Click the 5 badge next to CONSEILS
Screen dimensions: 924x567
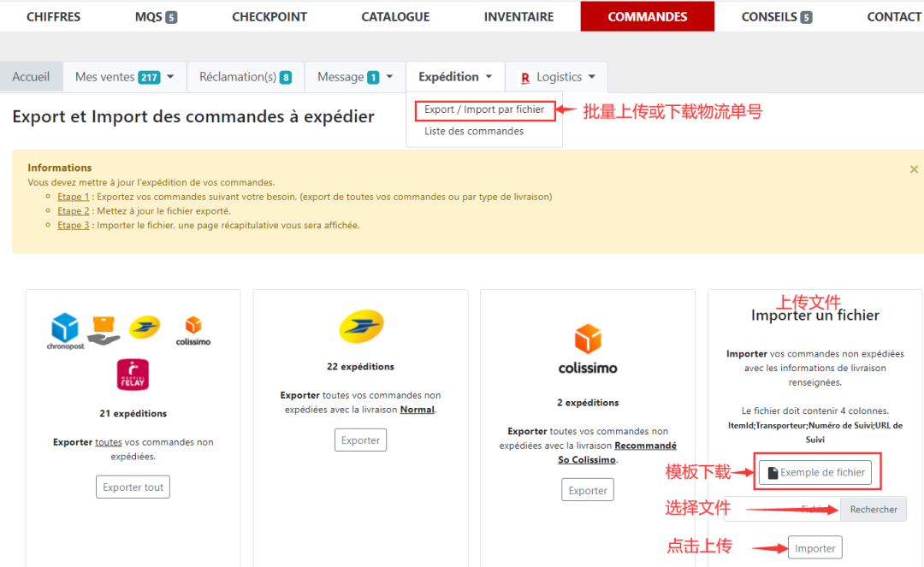(x=806, y=17)
